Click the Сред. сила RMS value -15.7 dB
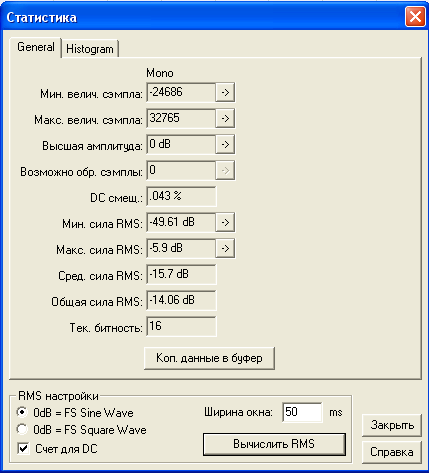The image size is (429, 473). click(x=181, y=274)
